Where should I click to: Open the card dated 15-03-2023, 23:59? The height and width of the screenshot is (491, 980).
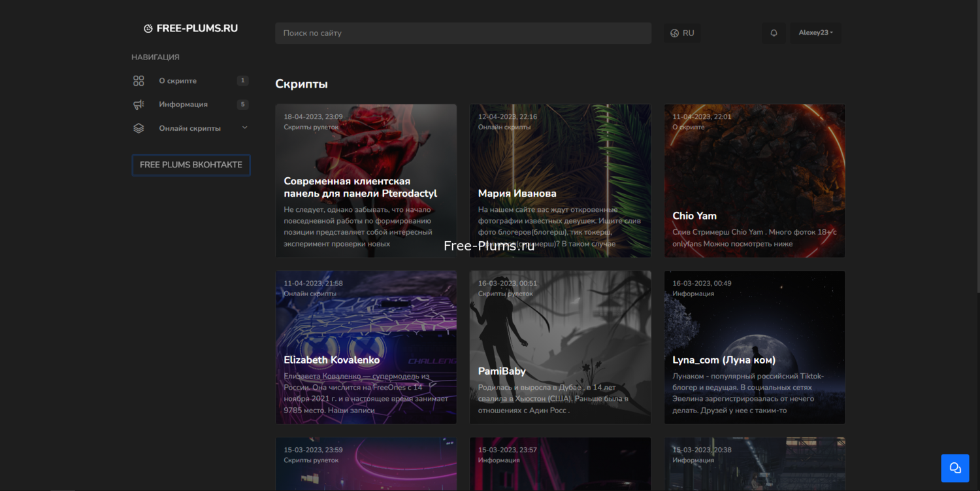[x=366, y=464]
